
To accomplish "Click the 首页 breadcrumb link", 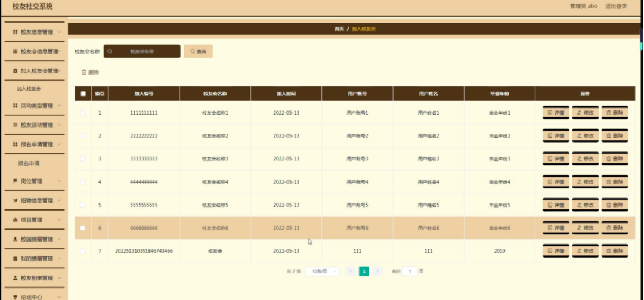I will [x=339, y=29].
